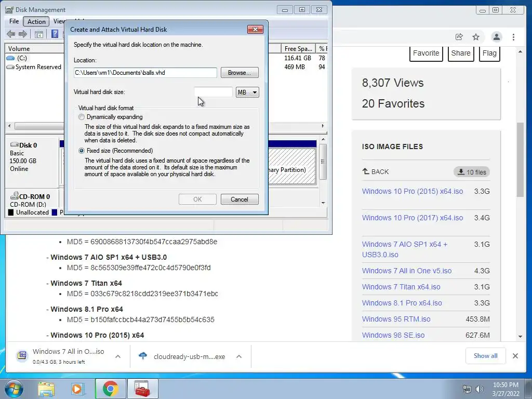Viewport: 532px width, 399px height.
Task: Open Windows 8.1 Pro x64.iso link
Action: click(402, 303)
